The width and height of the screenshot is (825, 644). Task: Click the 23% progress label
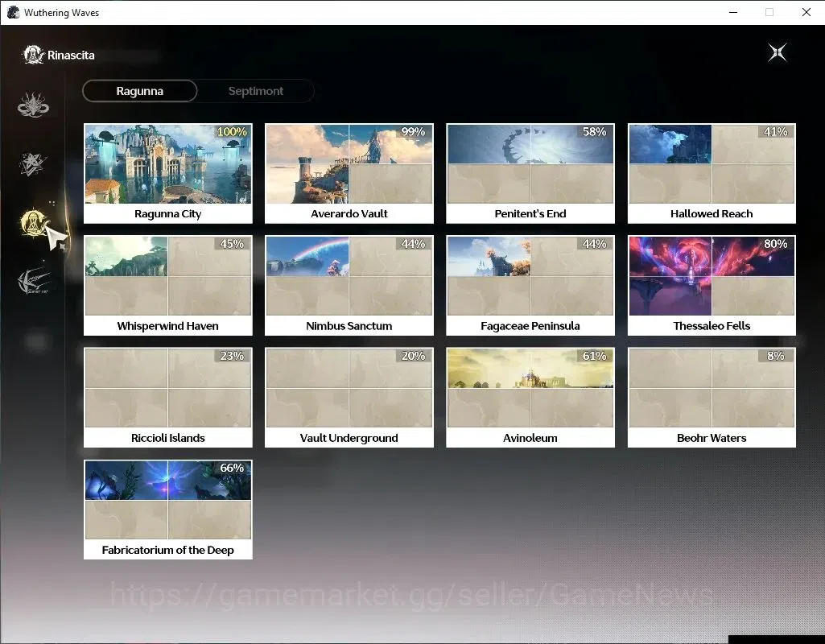[x=232, y=356]
